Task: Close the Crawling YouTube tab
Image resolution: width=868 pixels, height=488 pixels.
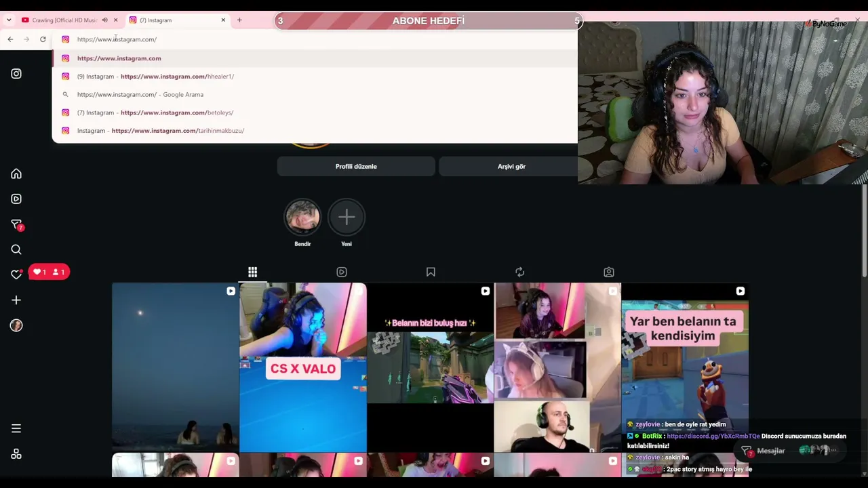Action: [x=115, y=20]
